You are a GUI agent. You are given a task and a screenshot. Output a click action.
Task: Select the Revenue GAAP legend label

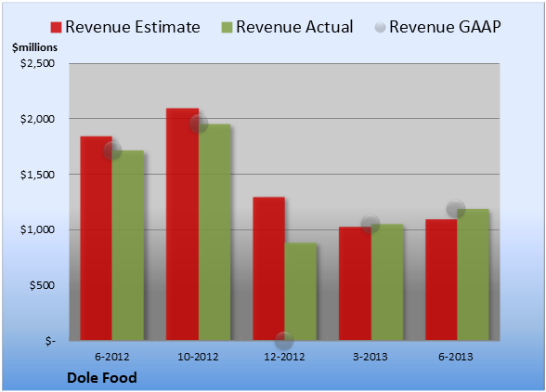tap(445, 27)
